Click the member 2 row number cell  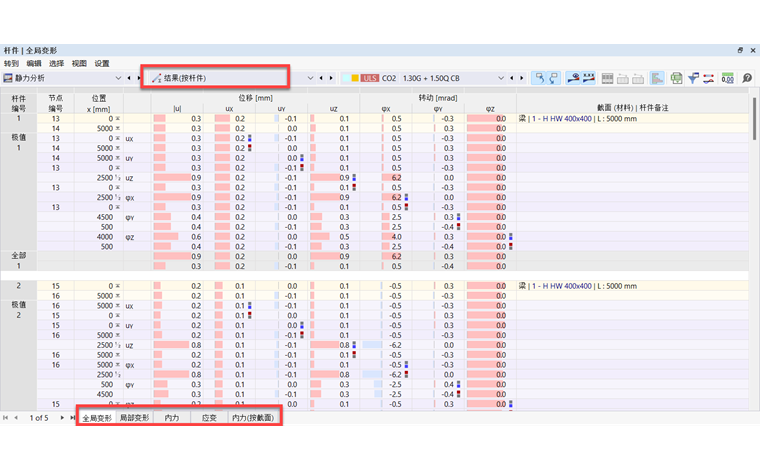tap(18, 286)
